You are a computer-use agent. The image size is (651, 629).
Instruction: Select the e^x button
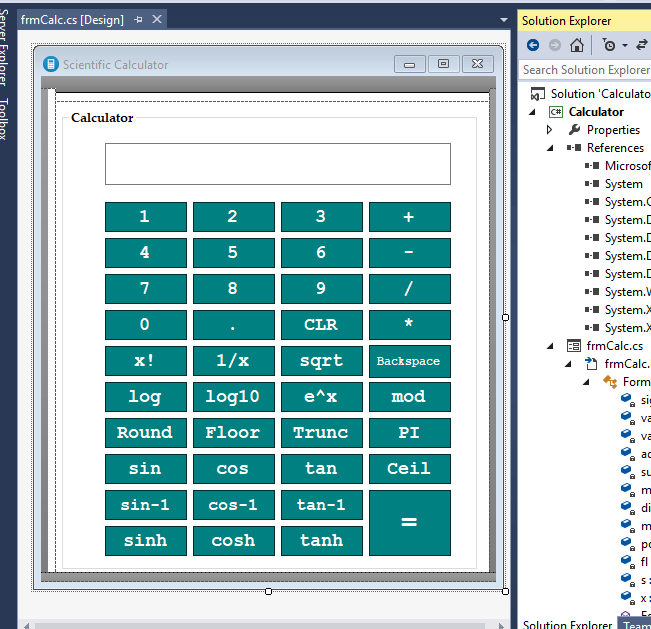point(322,397)
